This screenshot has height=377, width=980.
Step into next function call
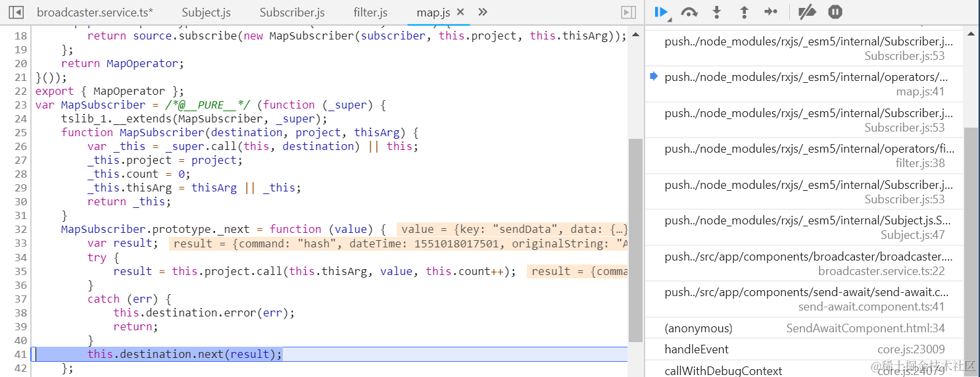(x=717, y=12)
